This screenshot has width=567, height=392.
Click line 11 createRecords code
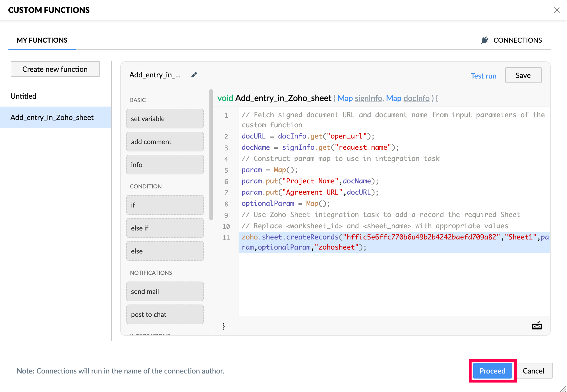coord(394,242)
